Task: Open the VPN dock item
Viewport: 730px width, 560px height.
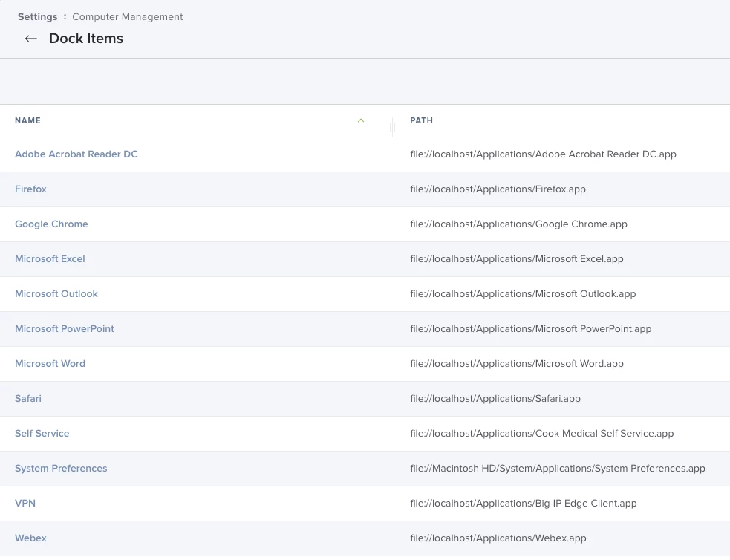Action: tap(25, 504)
